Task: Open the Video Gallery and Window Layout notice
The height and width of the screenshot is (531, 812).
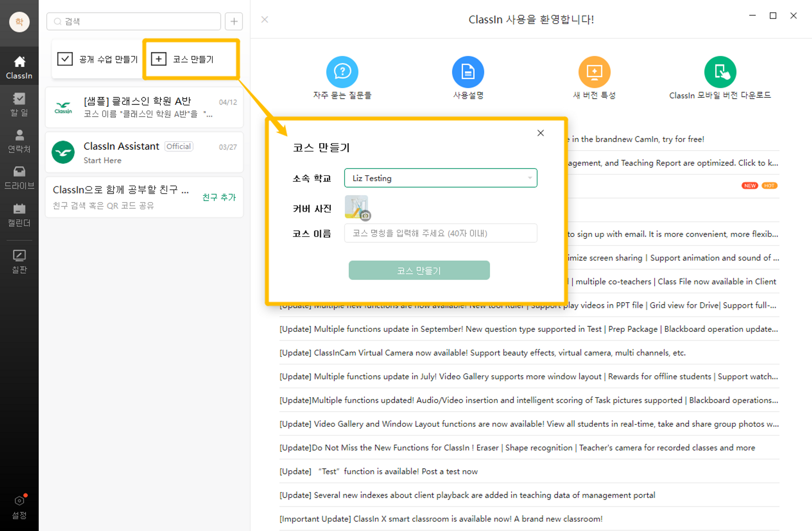Action: coord(529,424)
